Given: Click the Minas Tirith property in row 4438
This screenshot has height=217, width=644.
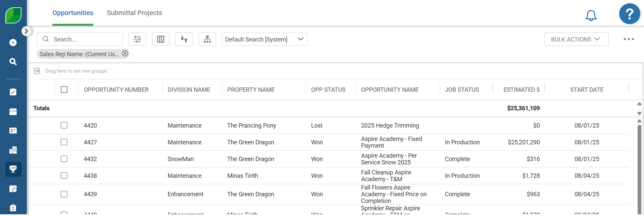Looking at the screenshot, I should pos(243,176).
